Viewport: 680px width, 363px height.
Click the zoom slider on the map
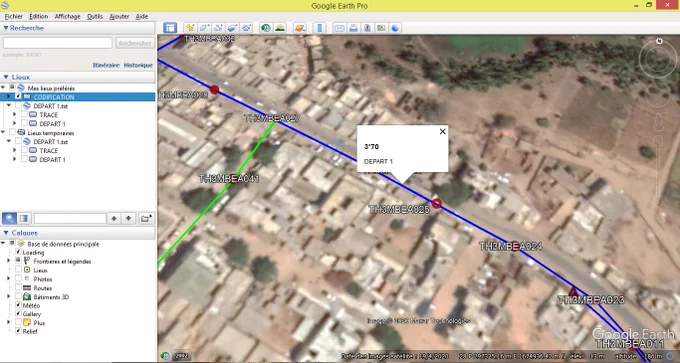[x=658, y=171]
